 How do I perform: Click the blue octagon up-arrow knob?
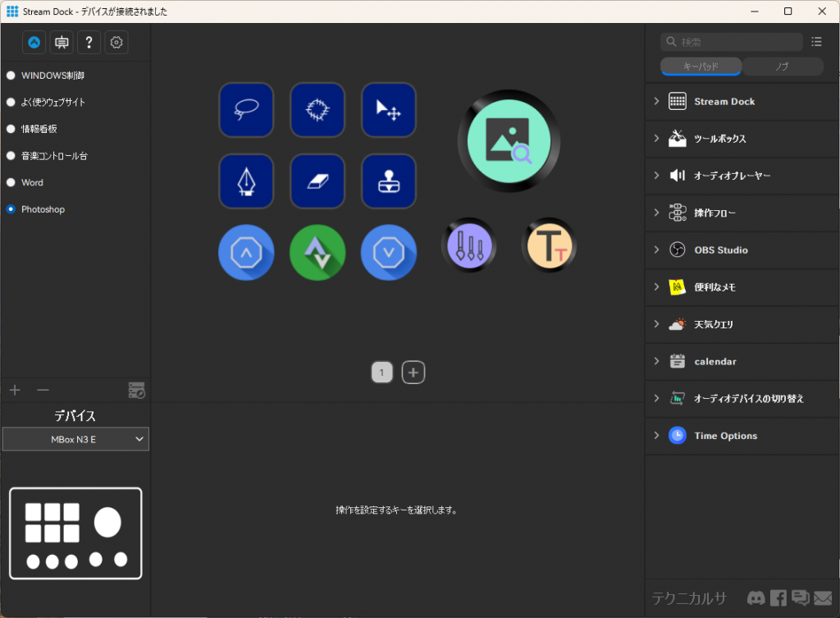[246, 253]
